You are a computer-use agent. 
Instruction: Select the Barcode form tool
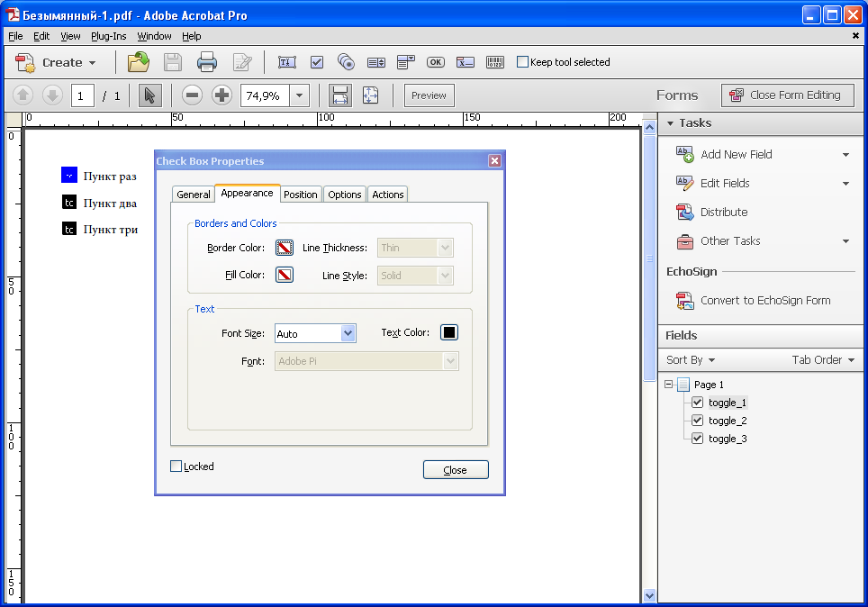(495, 62)
